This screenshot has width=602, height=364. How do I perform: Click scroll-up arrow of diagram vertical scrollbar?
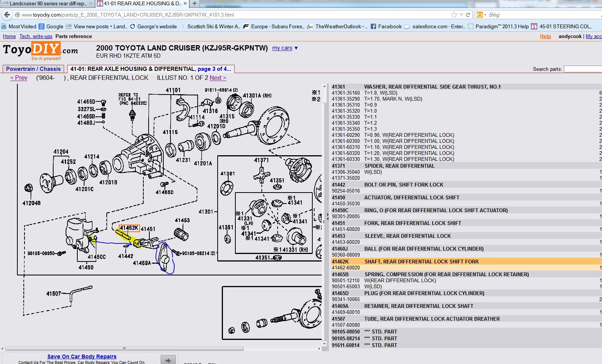pos(324,86)
